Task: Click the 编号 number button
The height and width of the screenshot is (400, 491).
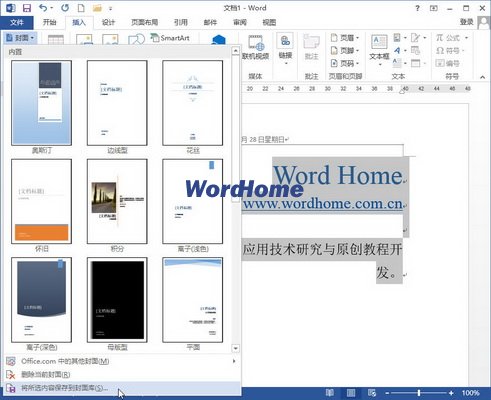Action: click(448, 63)
